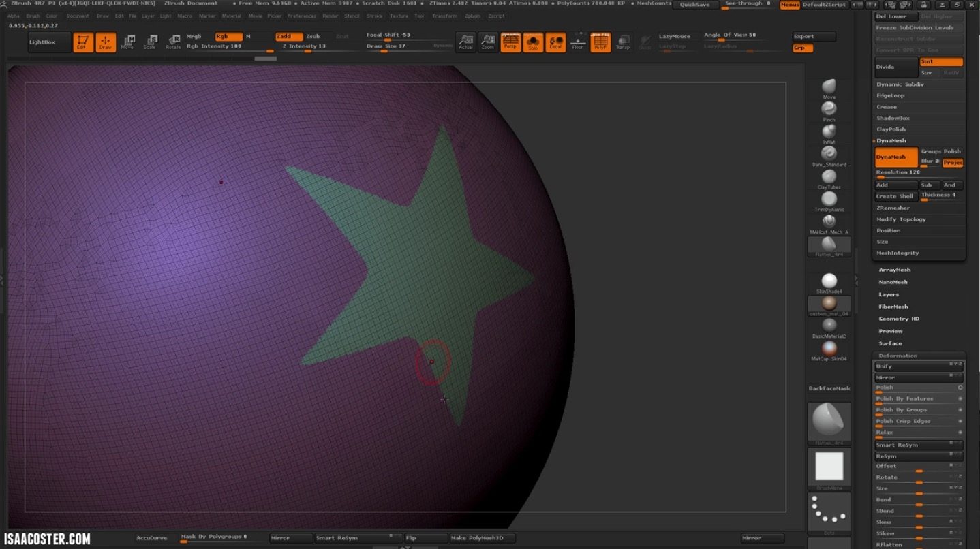Toggle Persp perspective view
Image resolution: width=980 pixels, height=549 pixels.
pyautogui.click(x=510, y=42)
